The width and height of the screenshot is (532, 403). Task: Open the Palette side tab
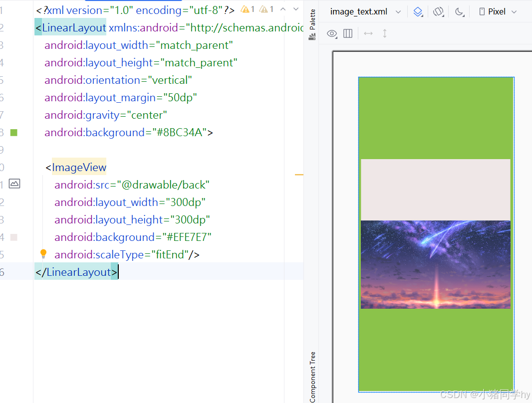tap(312, 24)
